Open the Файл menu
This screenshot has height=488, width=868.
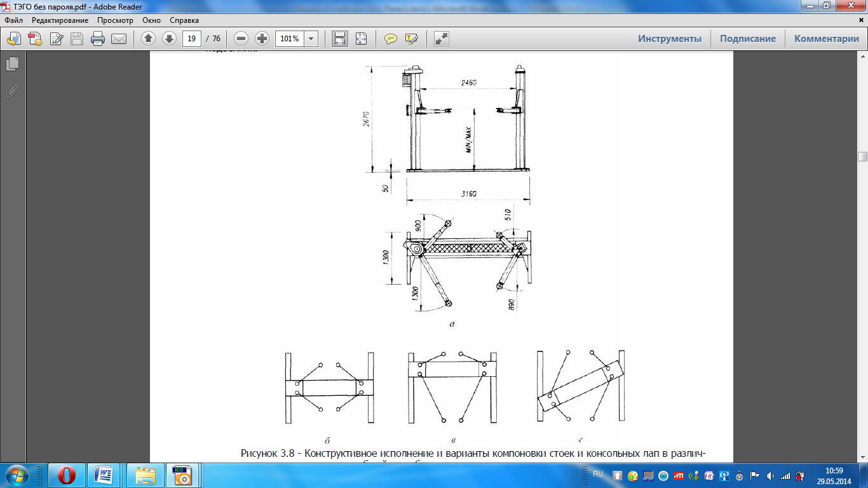(x=13, y=20)
